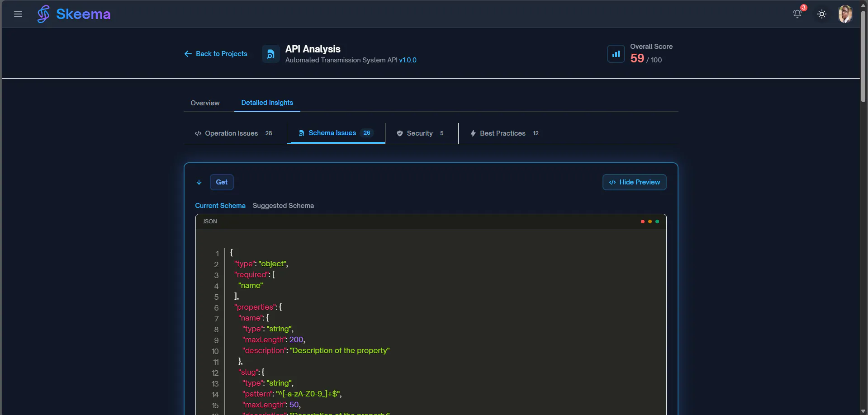
Task: Click the API Analysis document icon
Action: [270, 54]
